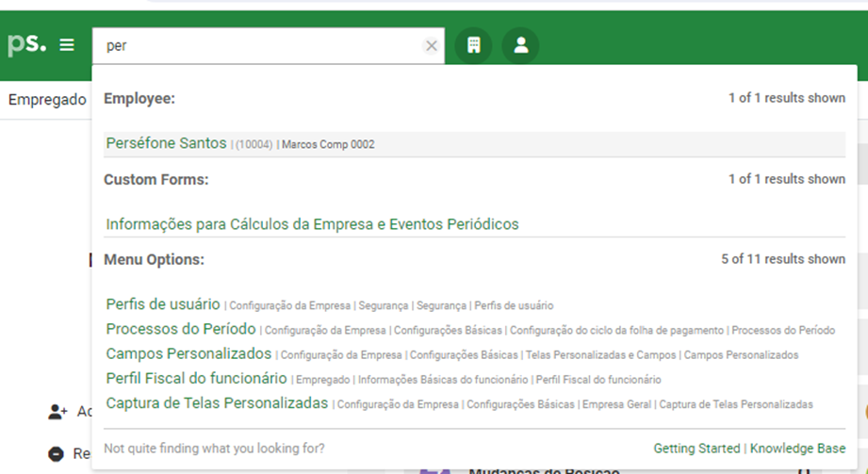Open the hamburger navigation menu
Image resolution: width=868 pixels, height=474 pixels.
67,45
